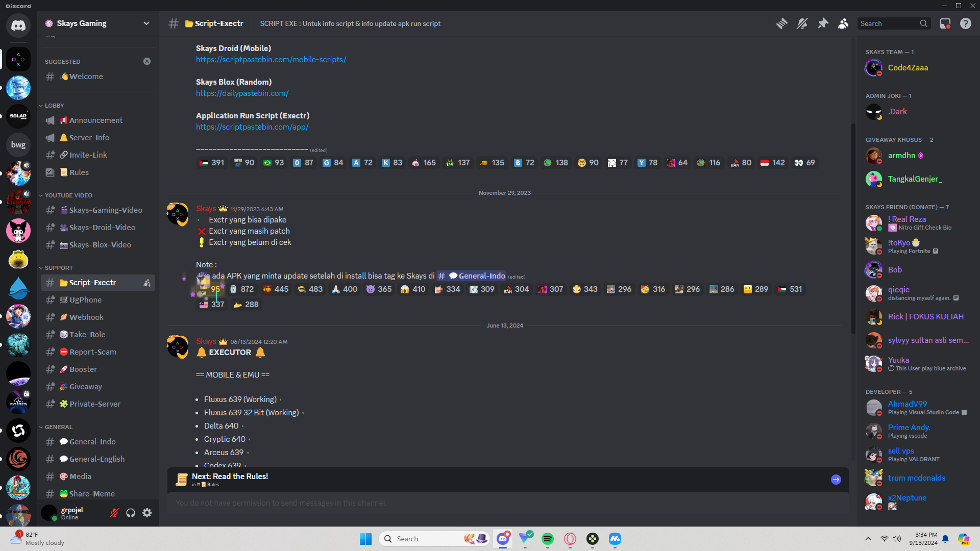This screenshot has width=980, height=551.
Task: Open the blue water drop server
Action: [x=18, y=288]
